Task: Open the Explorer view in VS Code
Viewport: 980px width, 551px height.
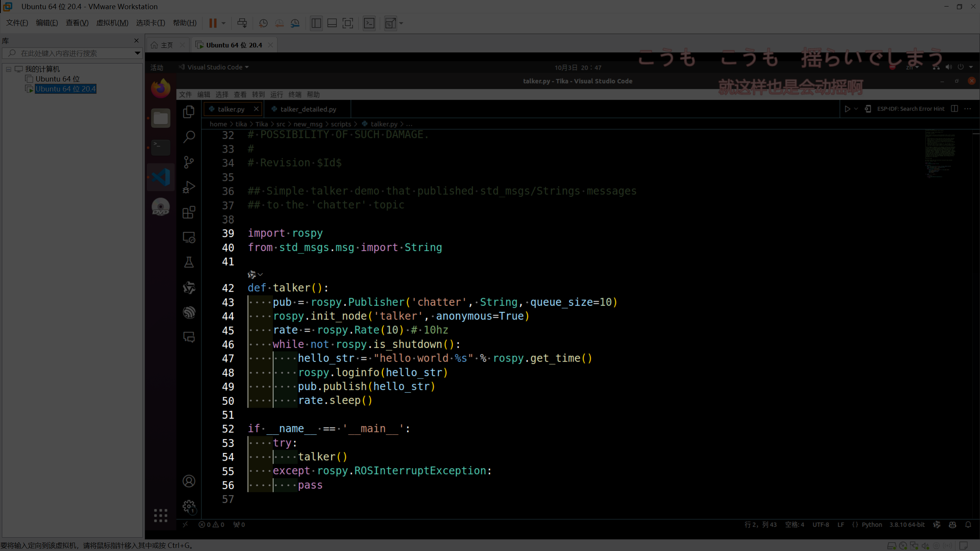Action: [x=189, y=112]
